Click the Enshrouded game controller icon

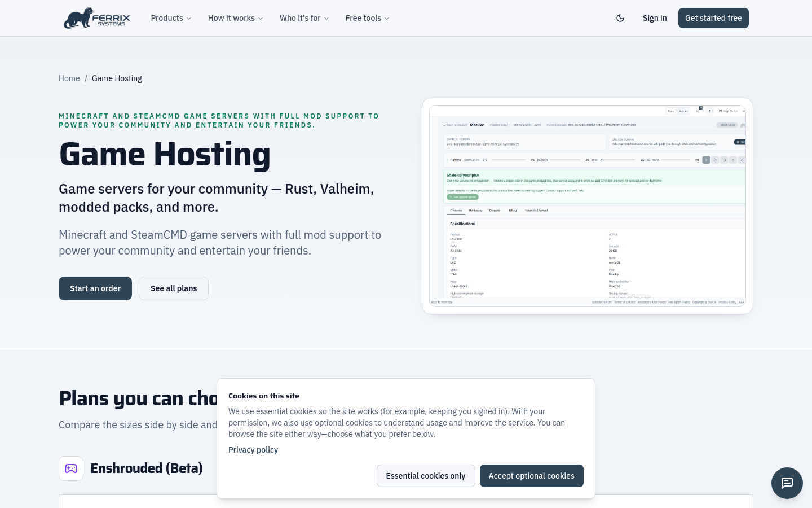point(71,468)
